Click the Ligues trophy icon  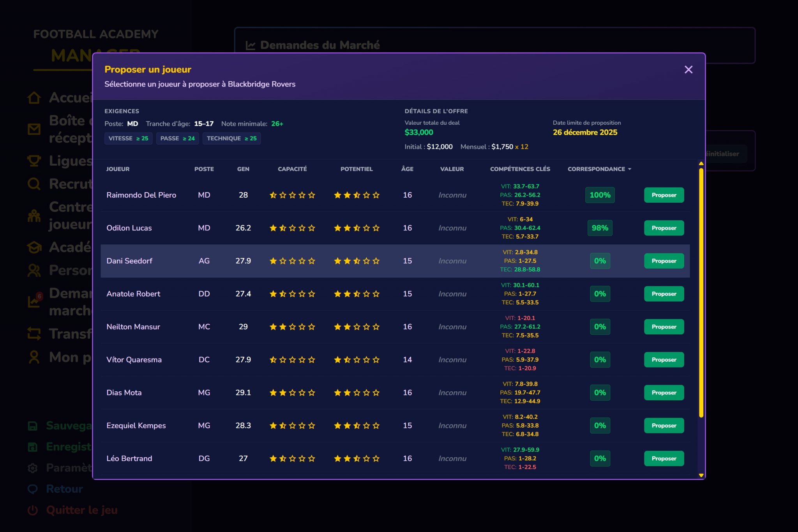(x=34, y=161)
